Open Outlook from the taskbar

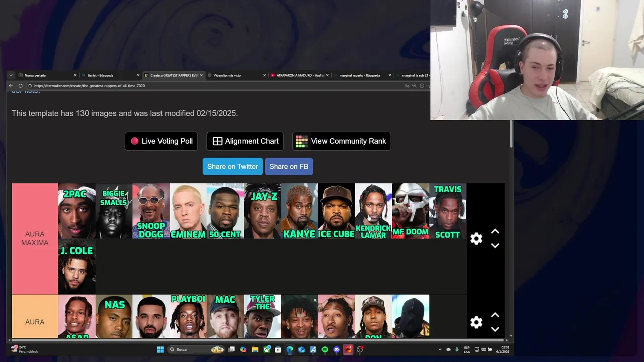tap(301, 349)
